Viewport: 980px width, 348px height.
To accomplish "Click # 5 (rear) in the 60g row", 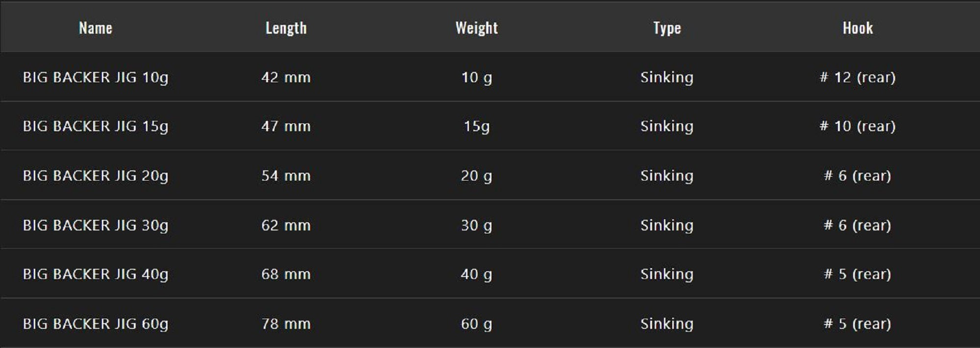I will click(x=857, y=324).
